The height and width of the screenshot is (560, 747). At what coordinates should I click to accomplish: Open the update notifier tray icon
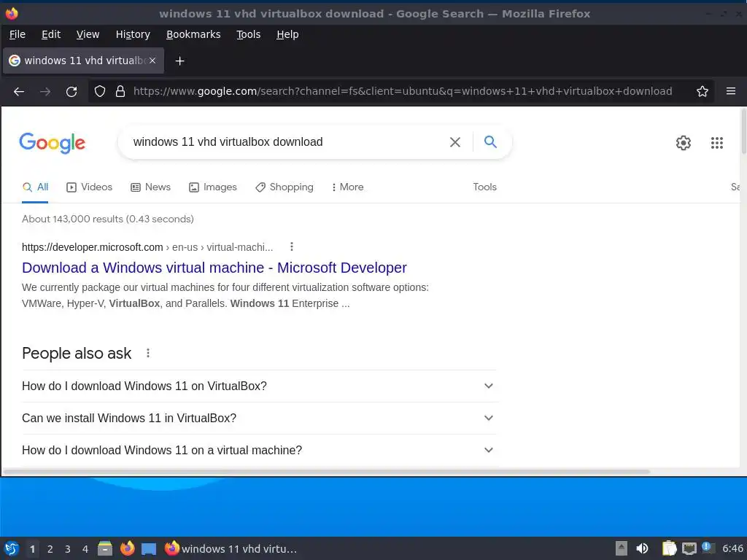(708, 548)
